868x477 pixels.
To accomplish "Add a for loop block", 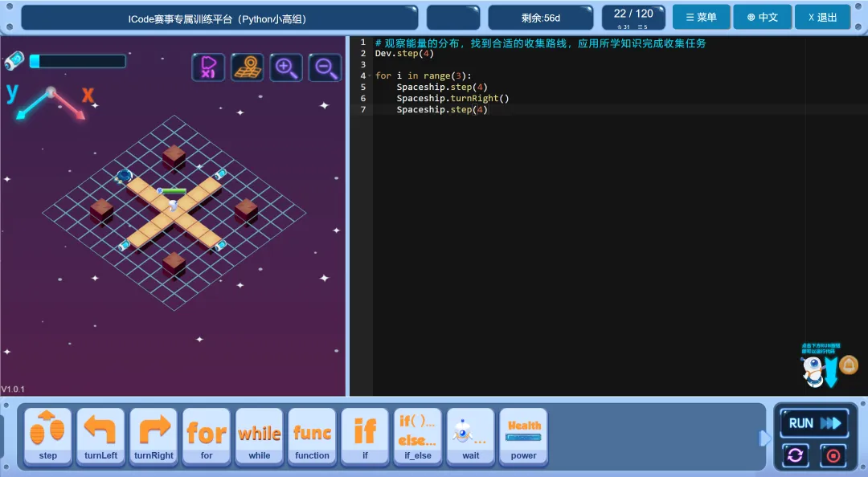I will [x=207, y=437].
